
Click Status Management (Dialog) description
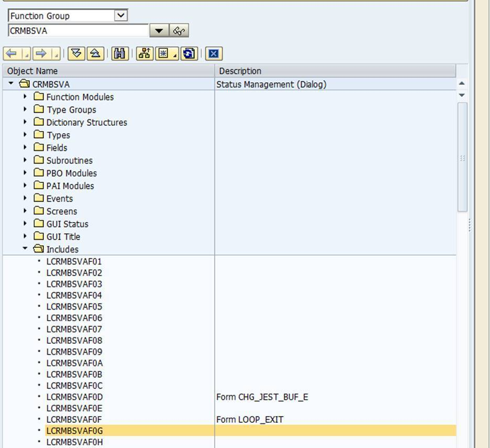tap(271, 84)
